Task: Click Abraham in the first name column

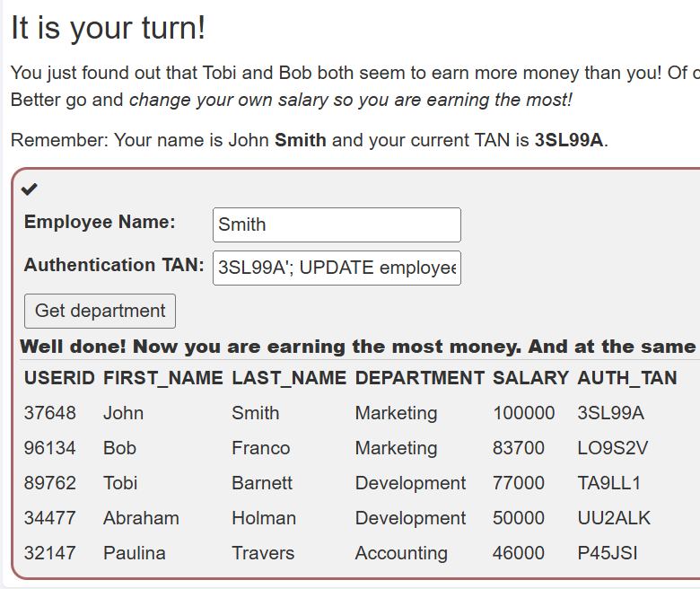Action: (141, 518)
